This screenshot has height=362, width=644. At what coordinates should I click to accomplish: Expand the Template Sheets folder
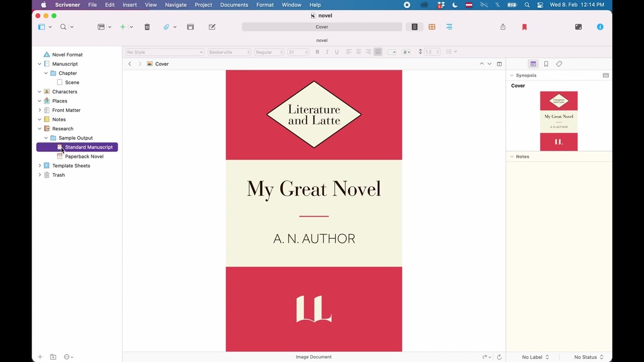coord(40,165)
